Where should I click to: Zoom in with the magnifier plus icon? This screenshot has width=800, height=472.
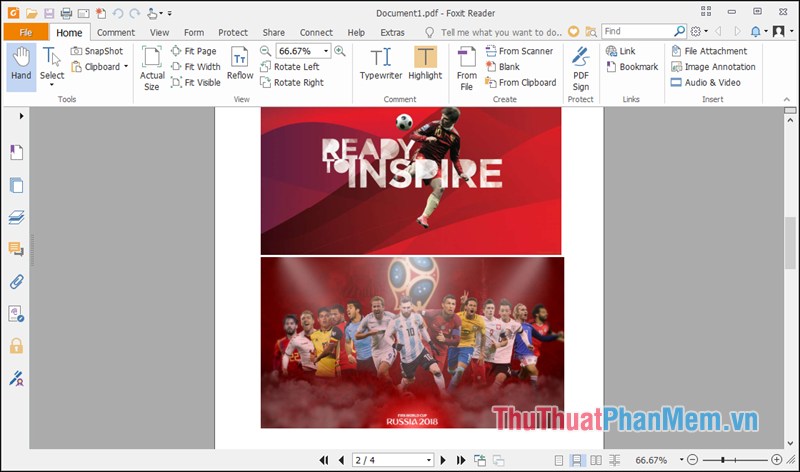coord(340,51)
